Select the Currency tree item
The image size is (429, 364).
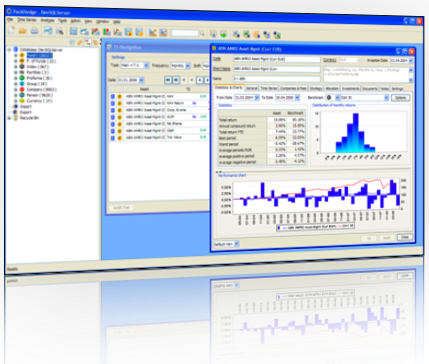click(39, 101)
